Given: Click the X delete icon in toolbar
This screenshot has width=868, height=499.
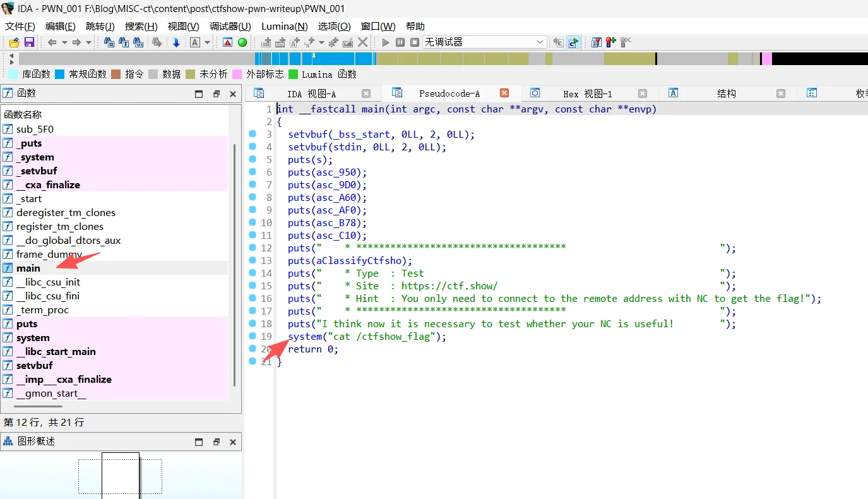Looking at the screenshot, I should coord(362,42).
